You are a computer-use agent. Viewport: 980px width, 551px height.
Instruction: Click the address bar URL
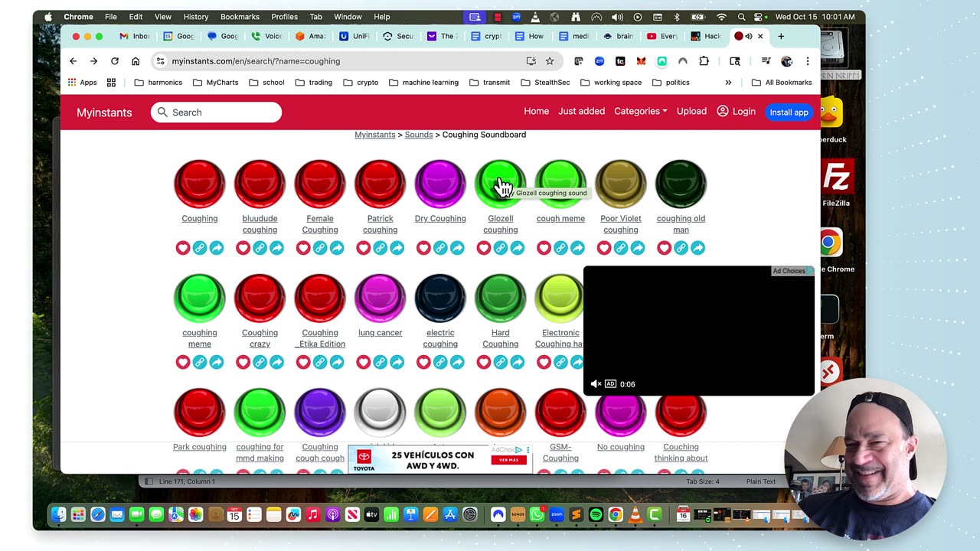[256, 61]
